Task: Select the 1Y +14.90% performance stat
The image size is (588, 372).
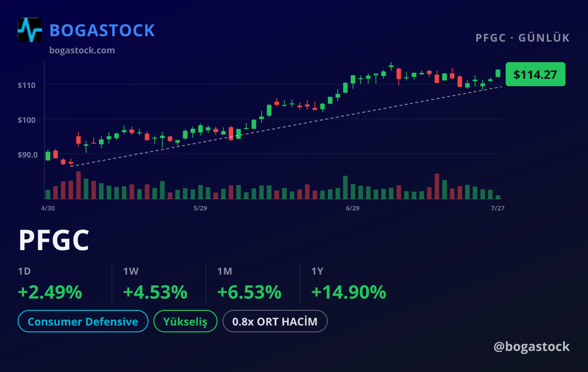Action: tap(348, 284)
